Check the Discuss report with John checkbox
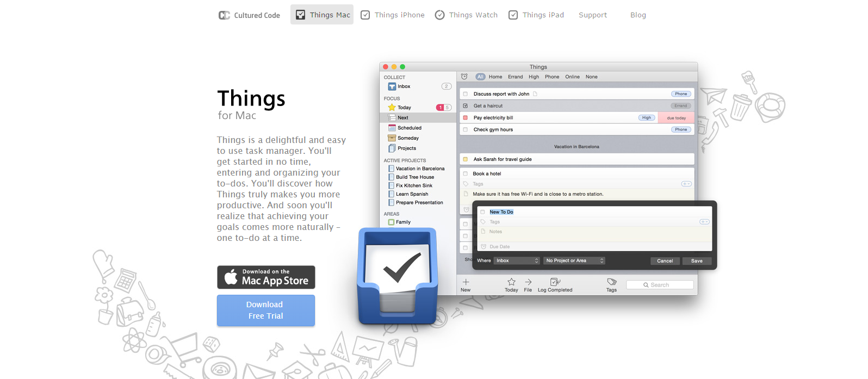Viewport: 868px width, 379px height. tap(465, 94)
